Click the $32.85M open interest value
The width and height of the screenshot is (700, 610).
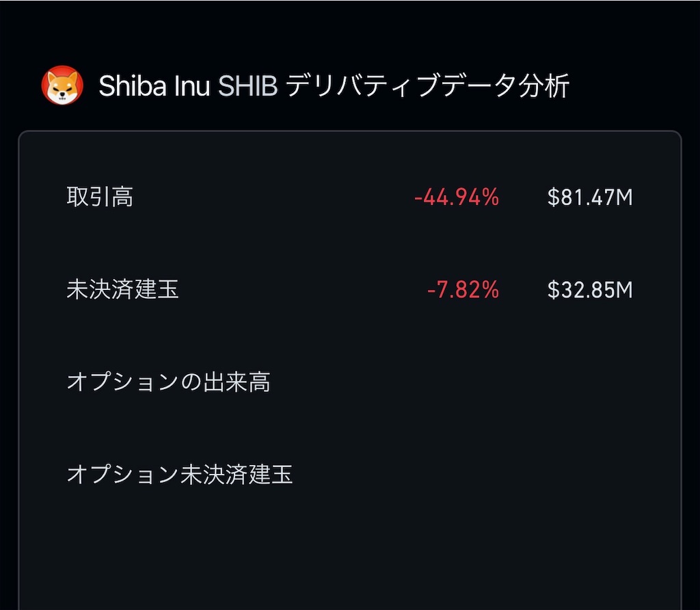(x=590, y=290)
